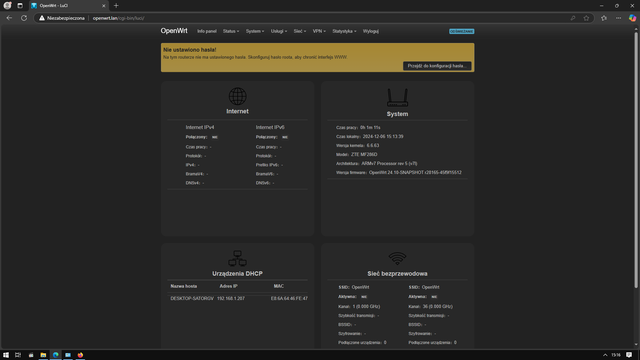
Task: Click the Wersja firmware OpenWrt 24.10-SNAPSHOT line
Action: click(x=399, y=173)
